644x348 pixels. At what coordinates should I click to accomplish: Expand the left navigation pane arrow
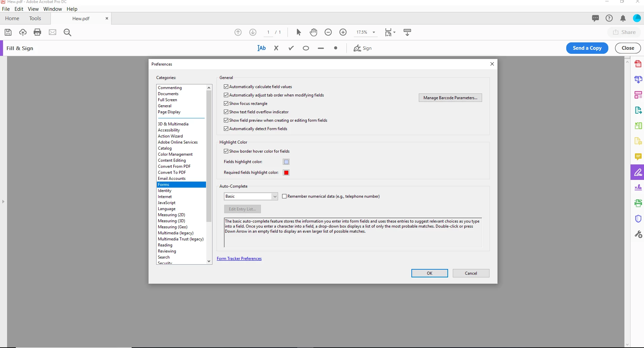[3, 202]
